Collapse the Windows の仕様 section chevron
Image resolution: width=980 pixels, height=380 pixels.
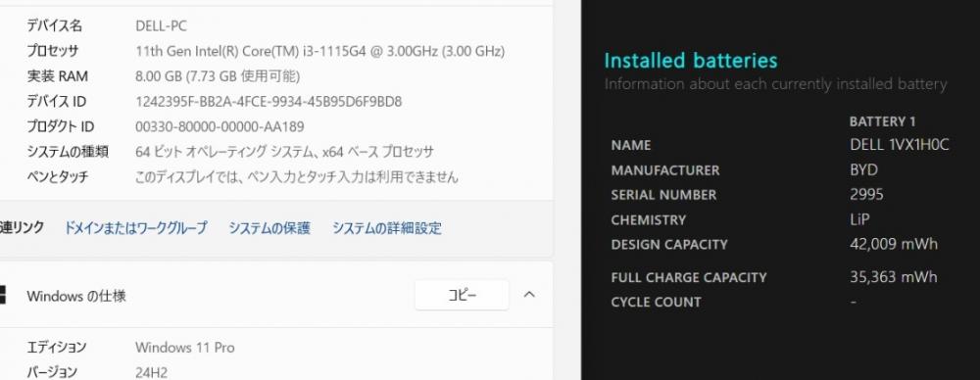coord(529,295)
